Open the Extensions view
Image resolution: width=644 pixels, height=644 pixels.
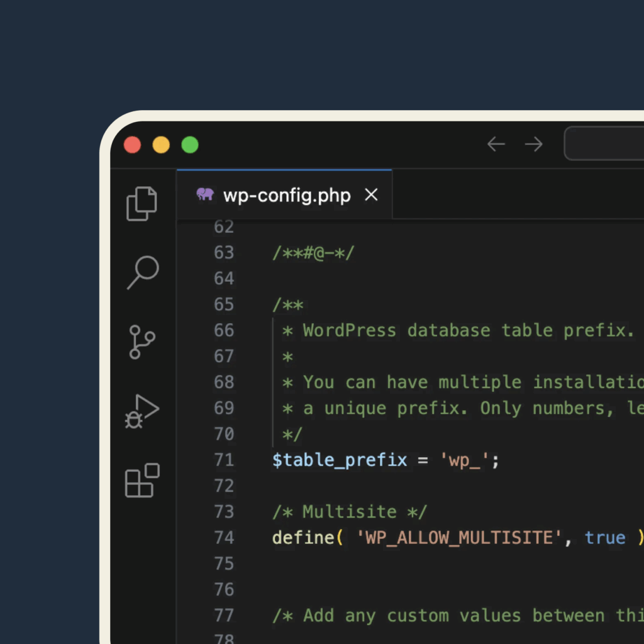pos(142,480)
